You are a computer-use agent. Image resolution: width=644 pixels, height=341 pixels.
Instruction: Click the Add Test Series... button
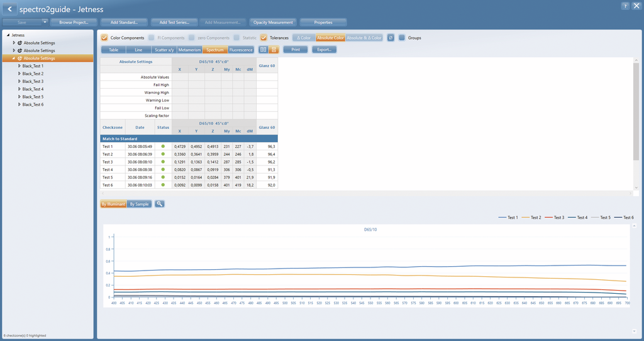point(174,22)
